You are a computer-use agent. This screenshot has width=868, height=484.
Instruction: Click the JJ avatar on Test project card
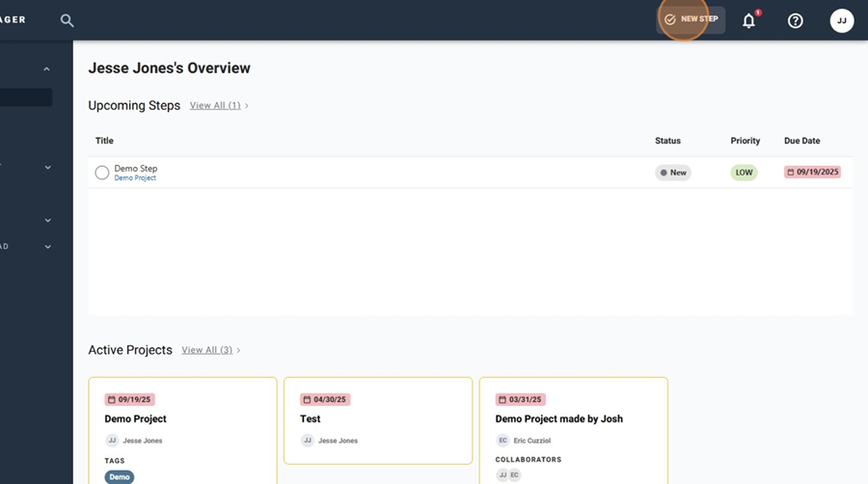pyautogui.click(x=308, y=441)
